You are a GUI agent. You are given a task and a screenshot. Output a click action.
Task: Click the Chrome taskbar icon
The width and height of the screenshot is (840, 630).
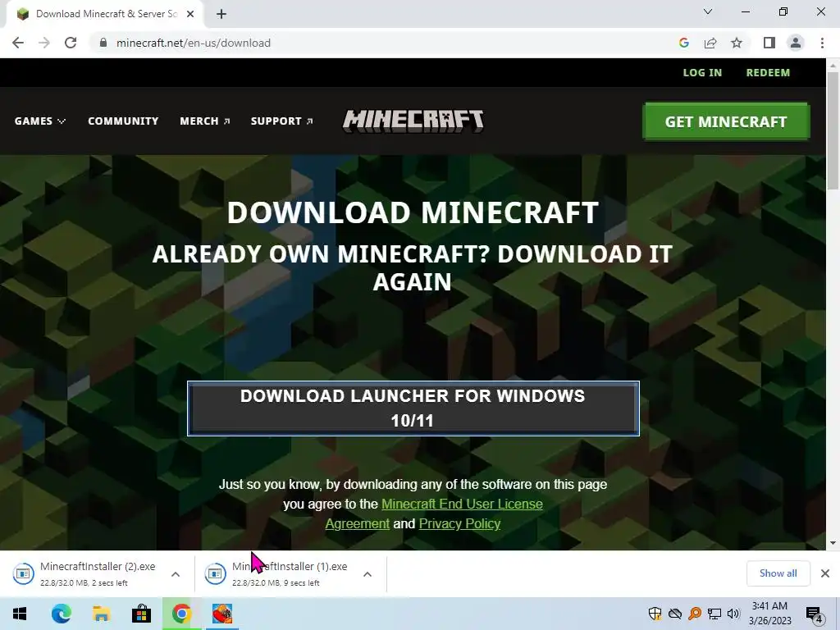(181, 614)
